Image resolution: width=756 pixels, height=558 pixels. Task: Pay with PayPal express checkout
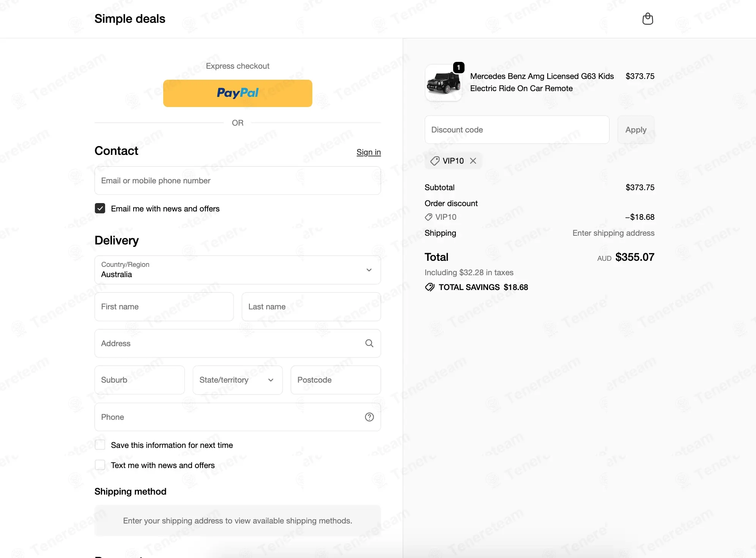pyautogui.click(x=238, y=93)
